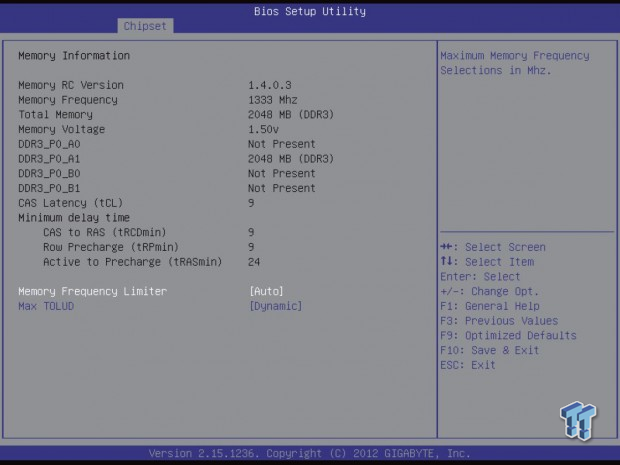Click the DDR3_P0_B1 Not Present value
620x465 pixels.
point(282,188)
